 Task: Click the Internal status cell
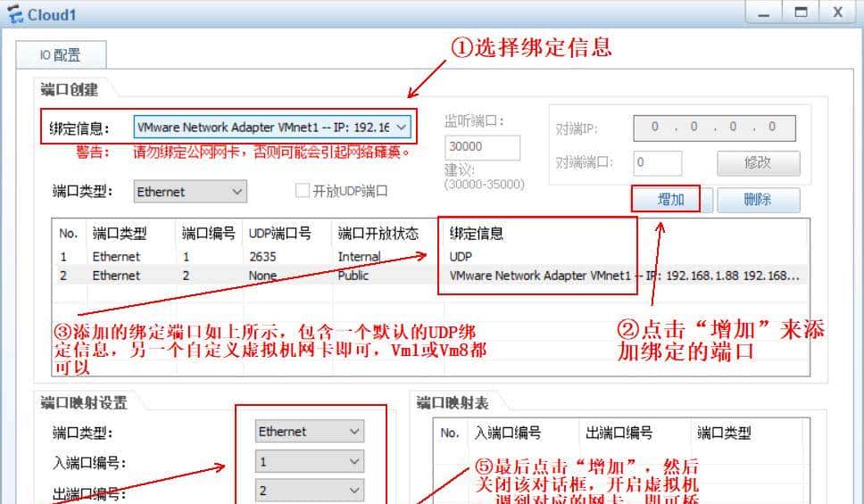coord(360,257)
